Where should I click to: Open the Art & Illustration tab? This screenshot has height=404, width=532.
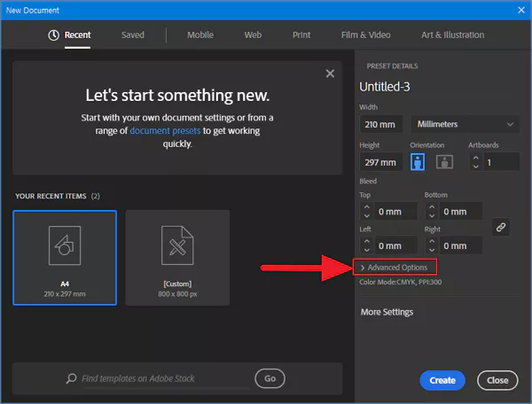click(x=452, y=35)
